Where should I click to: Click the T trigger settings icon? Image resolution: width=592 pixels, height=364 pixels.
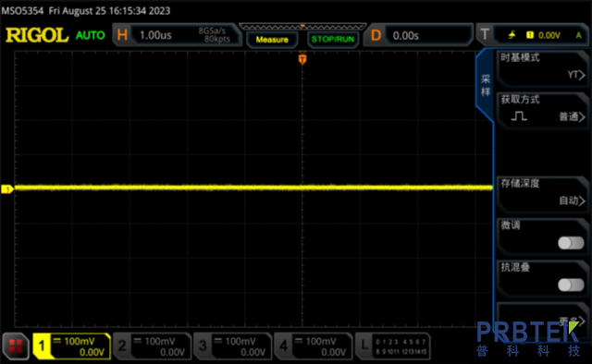click(x=485, y=35)
